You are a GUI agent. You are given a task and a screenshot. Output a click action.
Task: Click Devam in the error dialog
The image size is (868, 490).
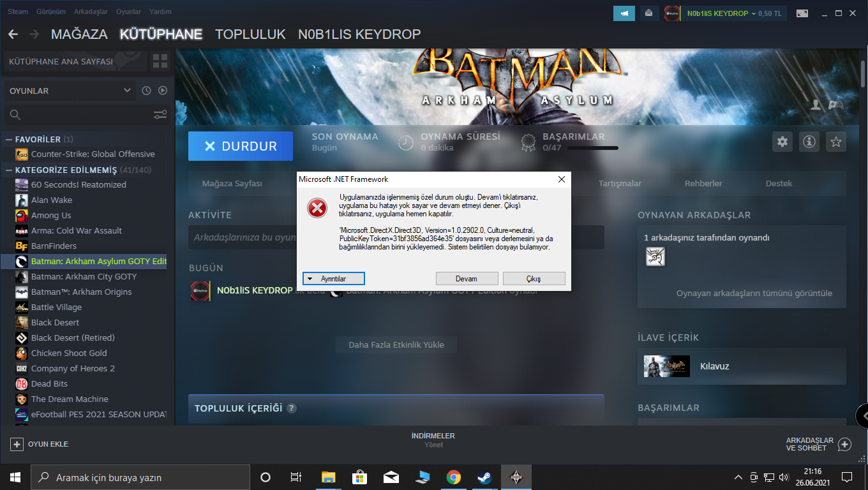(x=467, y=279)
